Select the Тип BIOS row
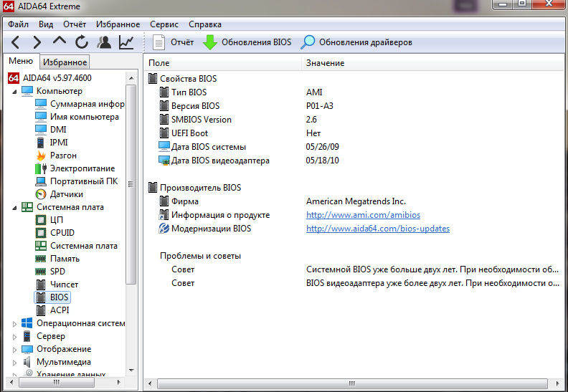 point(354,92)
